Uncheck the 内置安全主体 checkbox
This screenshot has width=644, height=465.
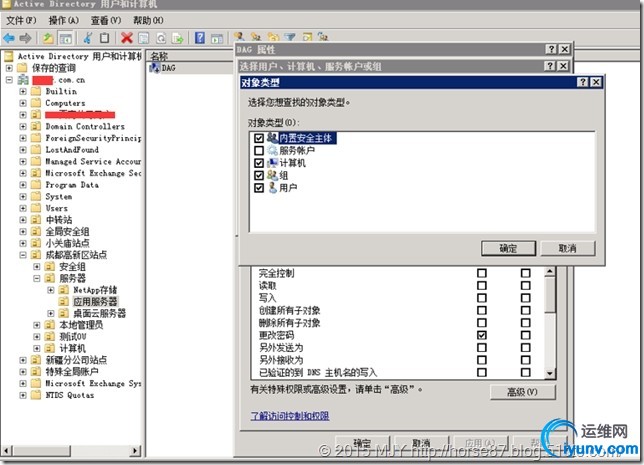point(259,138)
